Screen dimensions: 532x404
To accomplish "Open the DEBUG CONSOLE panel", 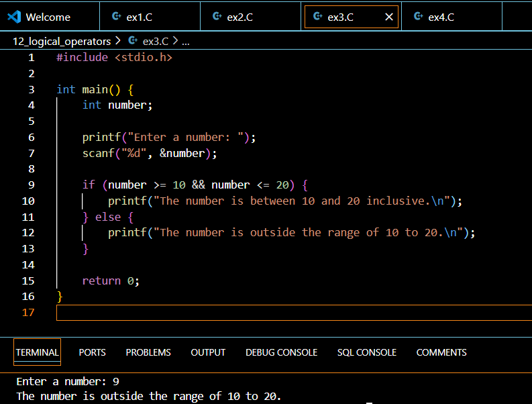I will pyautogui.click(x=281, y=352).
